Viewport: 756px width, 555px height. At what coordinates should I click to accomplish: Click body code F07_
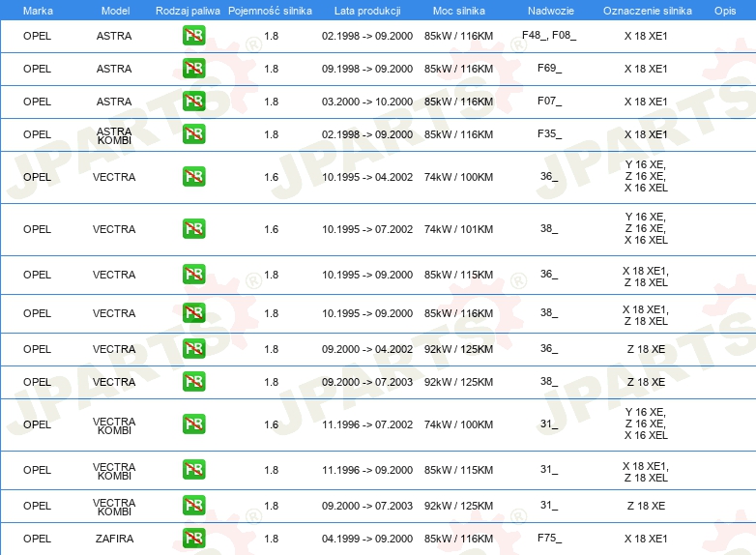(549, 101)
